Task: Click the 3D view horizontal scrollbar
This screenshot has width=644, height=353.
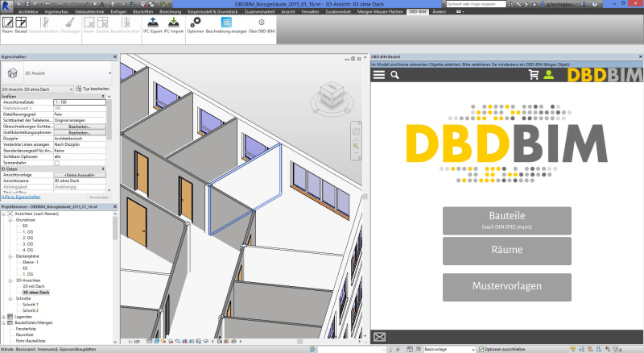Action: [x=299, y=342]
